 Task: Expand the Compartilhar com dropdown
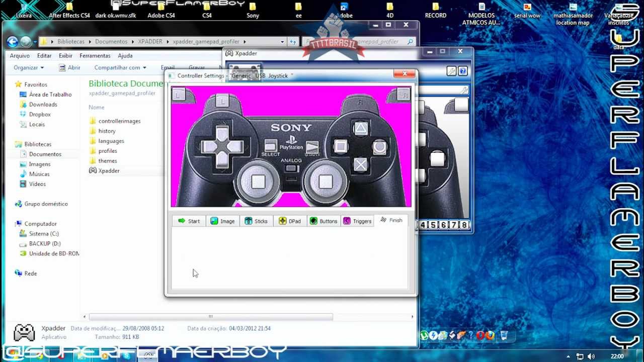point(120,67)
